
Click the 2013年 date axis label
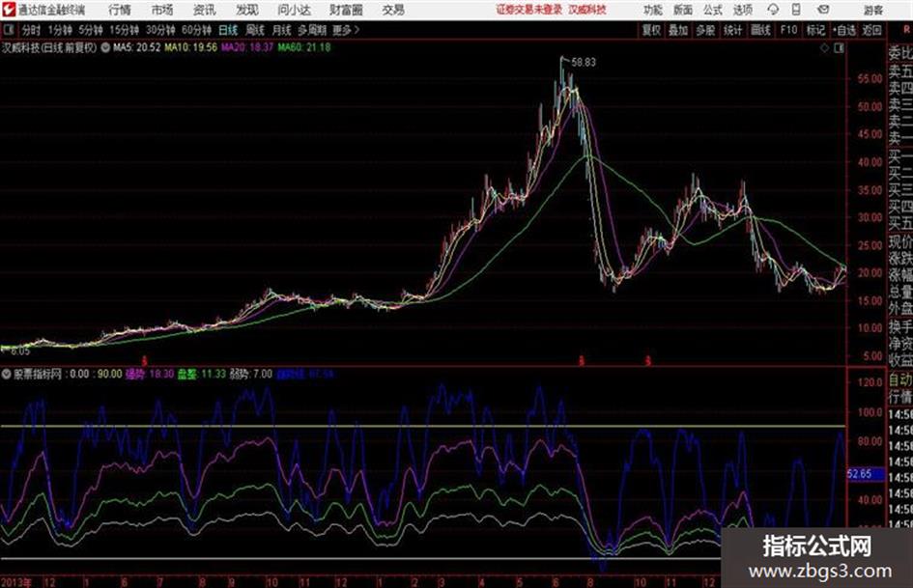pos(16,582)
